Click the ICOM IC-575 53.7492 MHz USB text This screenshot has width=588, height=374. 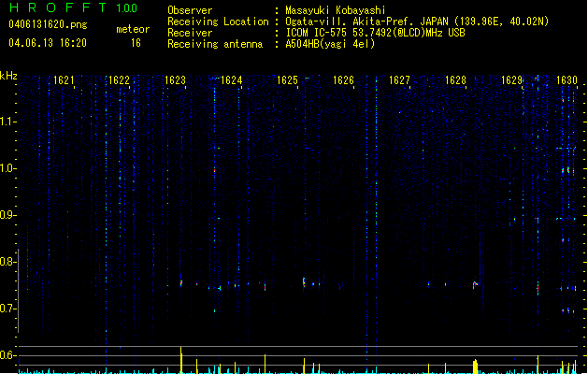click(375, 33)
